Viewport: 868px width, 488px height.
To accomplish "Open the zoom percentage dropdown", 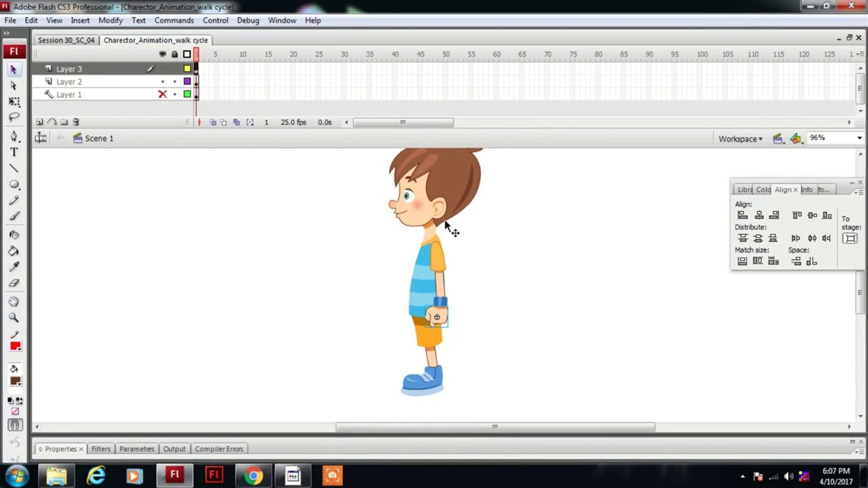I will coord(859,138).
